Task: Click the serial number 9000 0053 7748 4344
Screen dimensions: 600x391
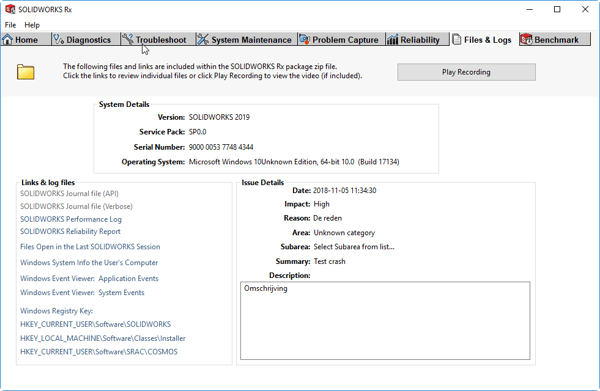Action: pyautogui.click(x=221, y=147)
